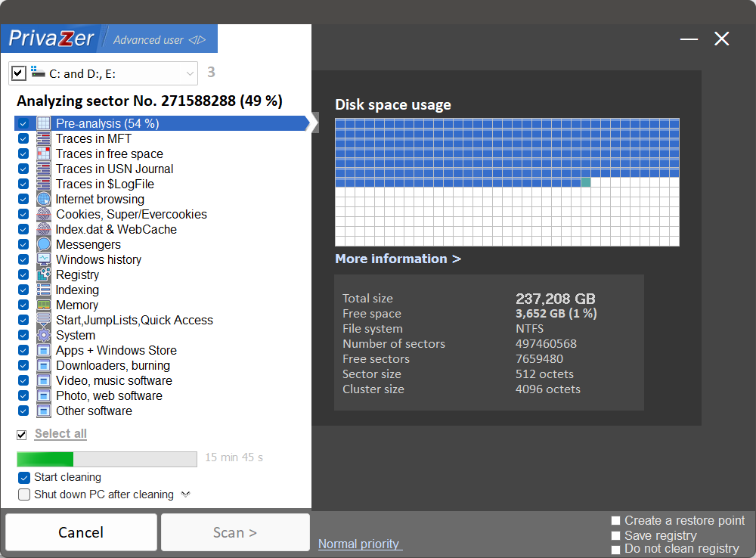Collapse the panel using the white arrow
The width and height of the screenshot is (756, 558).
point(312,123)
